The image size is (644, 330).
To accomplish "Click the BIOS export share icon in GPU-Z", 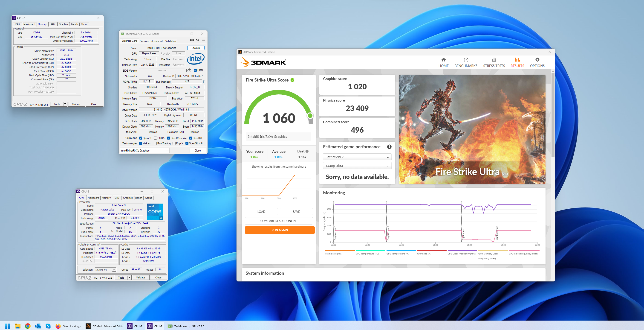I will click(188, 70).
